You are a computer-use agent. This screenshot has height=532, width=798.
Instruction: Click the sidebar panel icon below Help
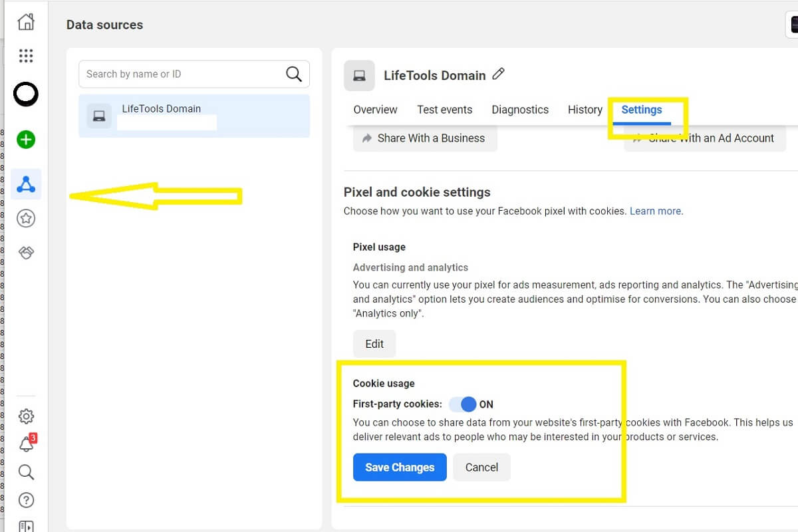pyautogui.click(x=26, y=525)
